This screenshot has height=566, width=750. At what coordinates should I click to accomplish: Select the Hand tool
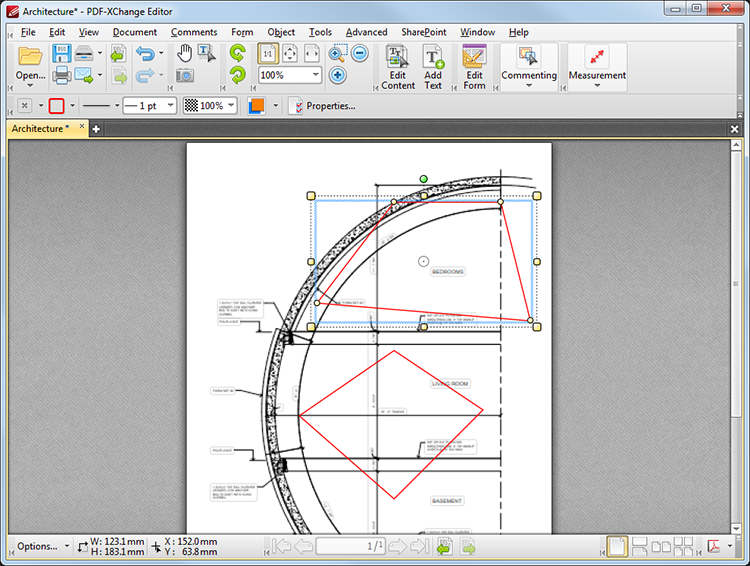[184, 54]
